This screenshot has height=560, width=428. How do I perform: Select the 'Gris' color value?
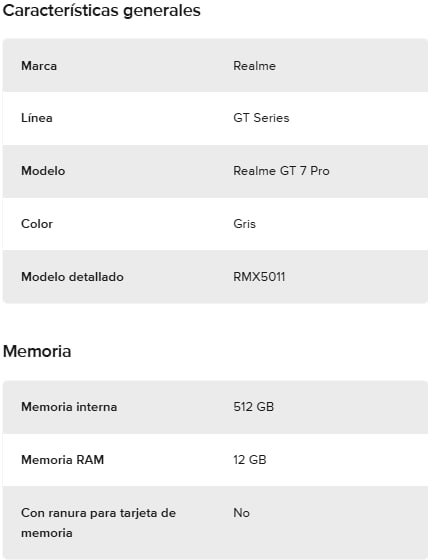pyautogui.click(x=244, y=224)
